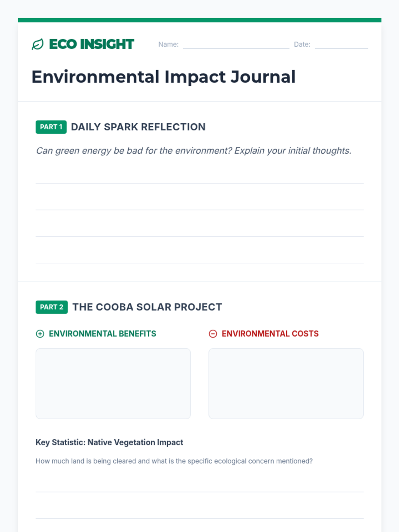Click the Key Statistic Native Vegetation Impact heading
Screen dimensions: 399x532
(x=109, y=443)
